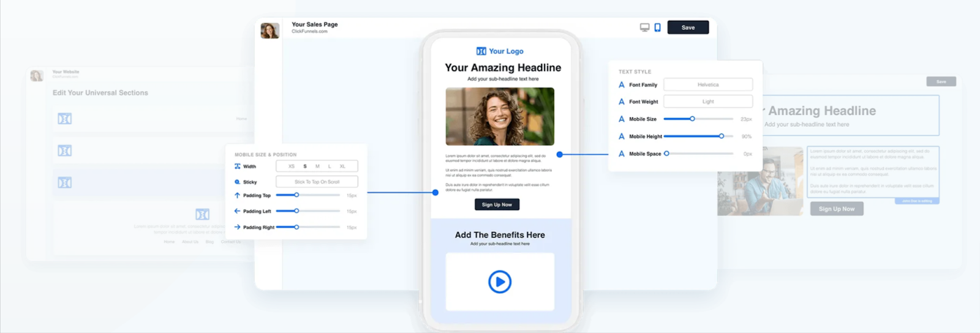Switch to the mobile preview icon
This screenshot has height=333, width=980.
(x=657, y=28)
